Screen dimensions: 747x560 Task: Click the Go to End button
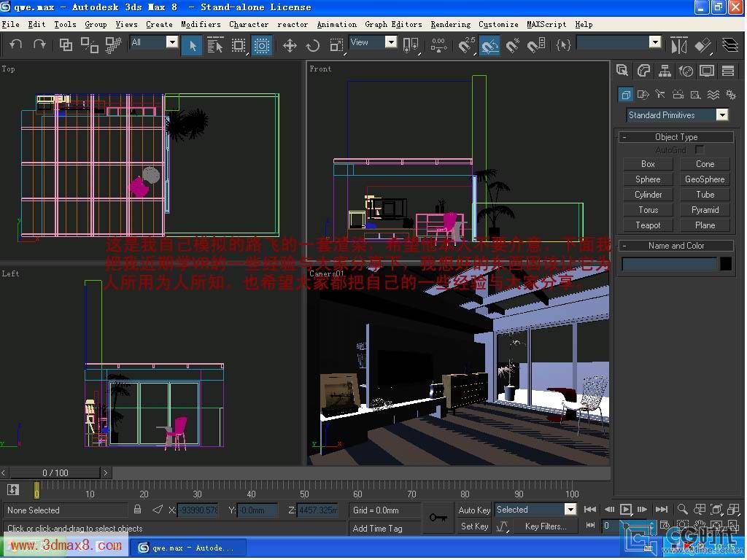pyautogui.click(x=661, y=510)
